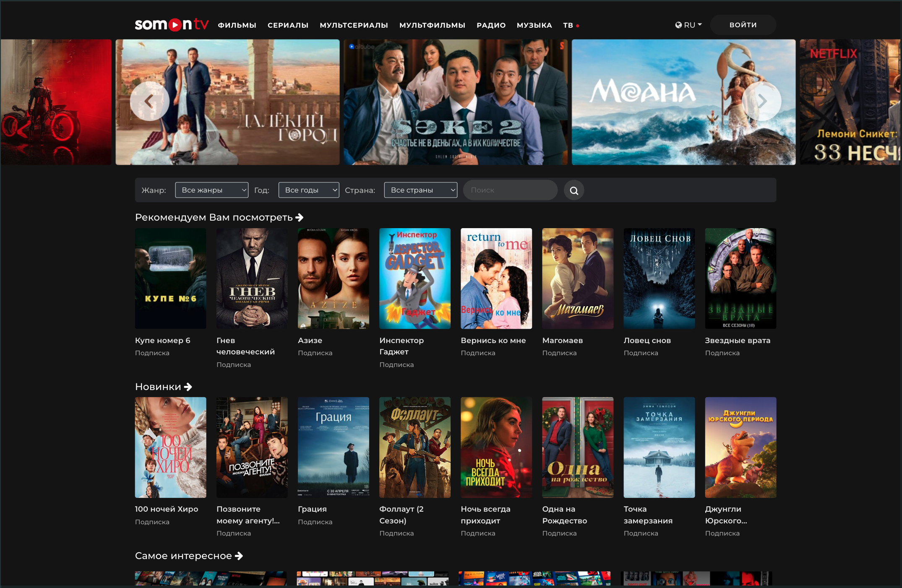
Task: Open the Магомаев poster
Action: 578,278
